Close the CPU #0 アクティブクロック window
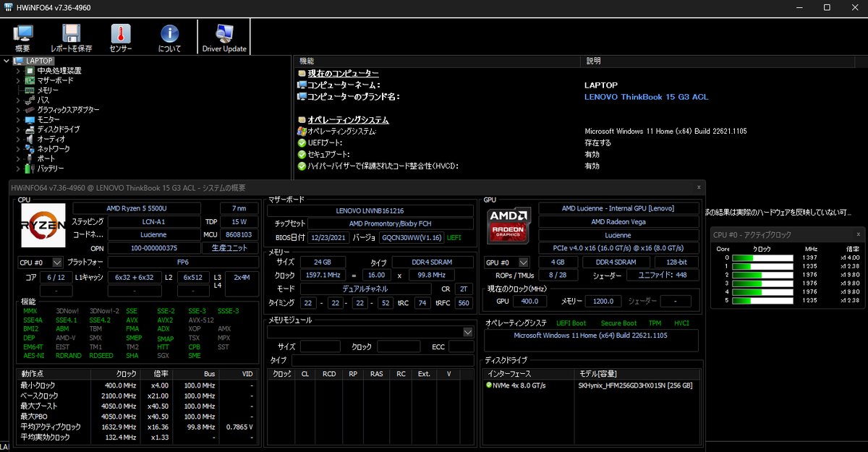 pyautogui.click(x=859, y=234)
